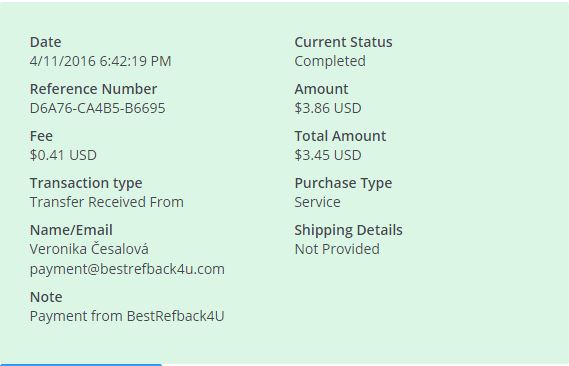Select the name Veronika Česalová

(89, 249)
